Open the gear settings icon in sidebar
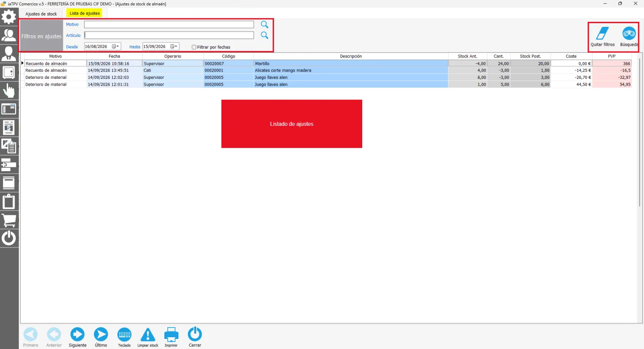644x349 pixels. coord(9,17)
